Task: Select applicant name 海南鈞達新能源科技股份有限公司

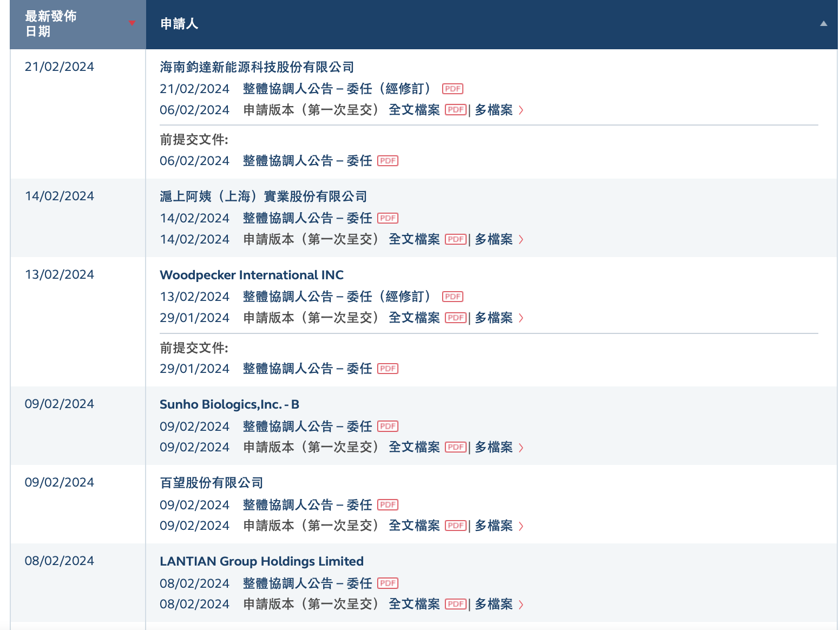Action: [257, 67]
